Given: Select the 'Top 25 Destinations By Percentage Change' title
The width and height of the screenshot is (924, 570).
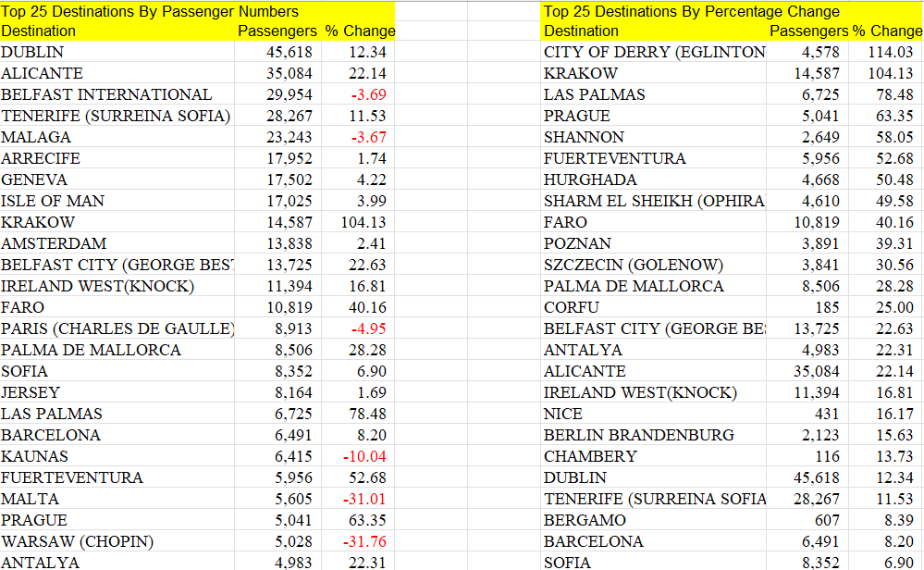Looking at the screenshot, I should coord(691,11).
